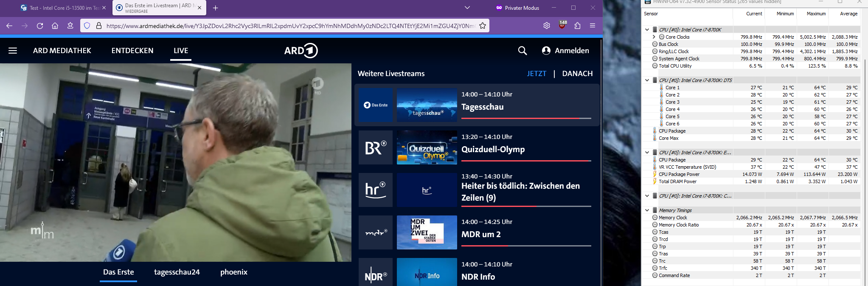Viewport: 868px width, 286px height.
Task: Collapse i7-8700K E... sensor group in HWiNFO
Action: point(647,153)
